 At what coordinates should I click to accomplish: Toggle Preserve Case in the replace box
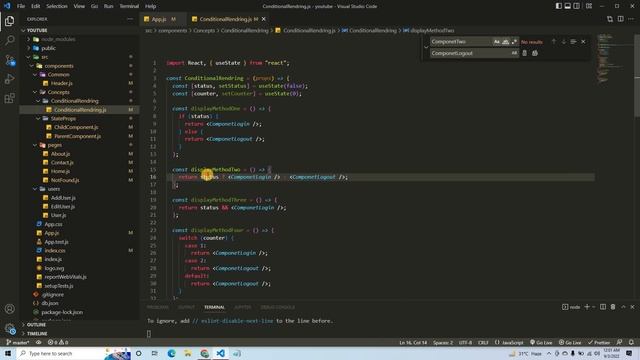pos(514,53)
